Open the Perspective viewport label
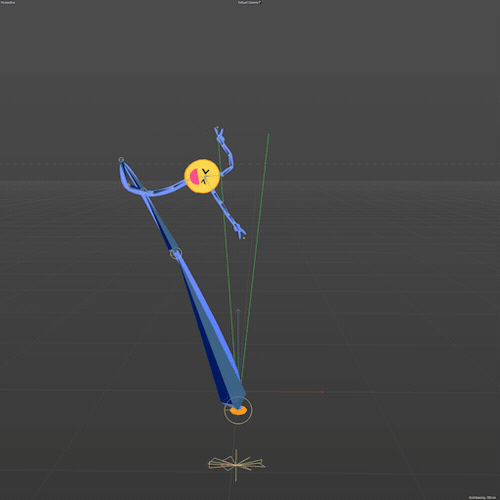Image resolution: width=500 pixels, height=500 pixels. click(x=8, y=2)
